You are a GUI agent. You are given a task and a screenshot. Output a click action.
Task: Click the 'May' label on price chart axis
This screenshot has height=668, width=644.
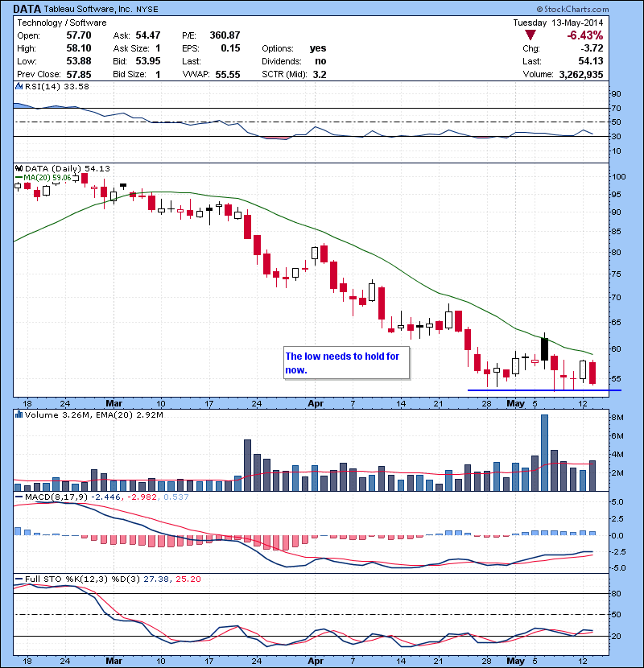pos(515,403)
